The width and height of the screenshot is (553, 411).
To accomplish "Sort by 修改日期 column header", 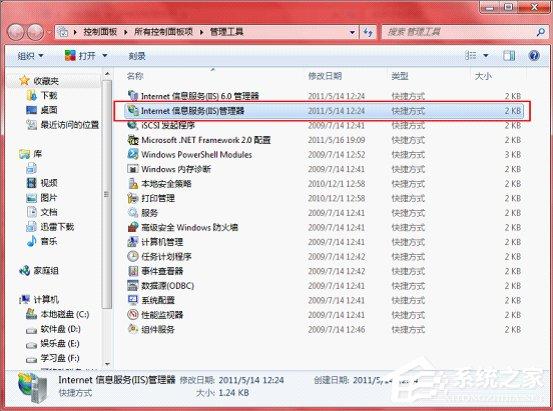I will coord(324,76).
